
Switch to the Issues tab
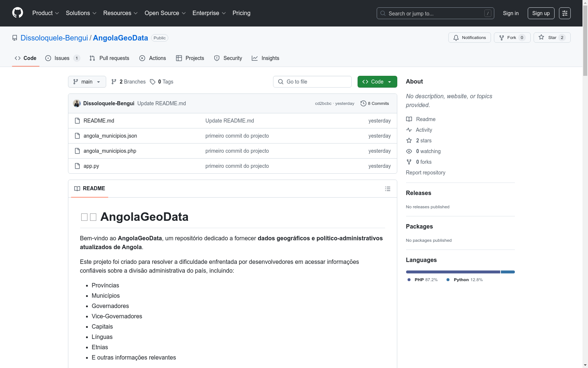(62, 58)
